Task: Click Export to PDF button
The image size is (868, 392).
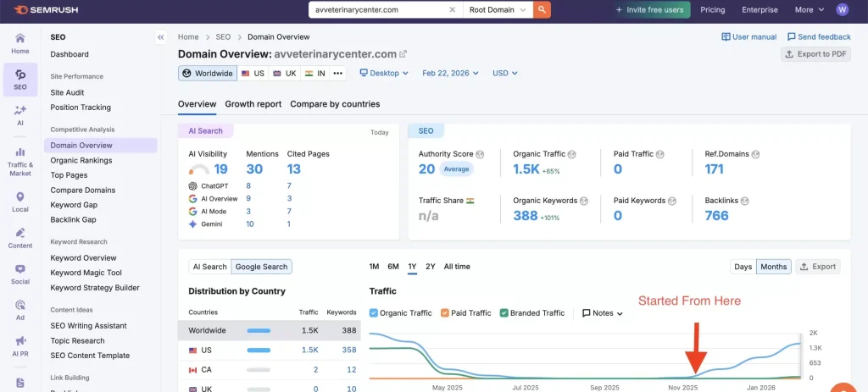Action: click(815, 54)
